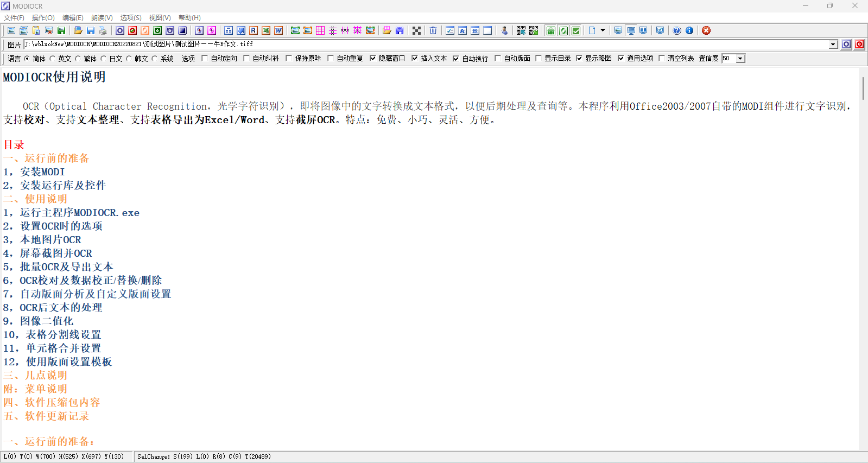
Task: Click the remove image icon with red X
Action: point(48,30)
